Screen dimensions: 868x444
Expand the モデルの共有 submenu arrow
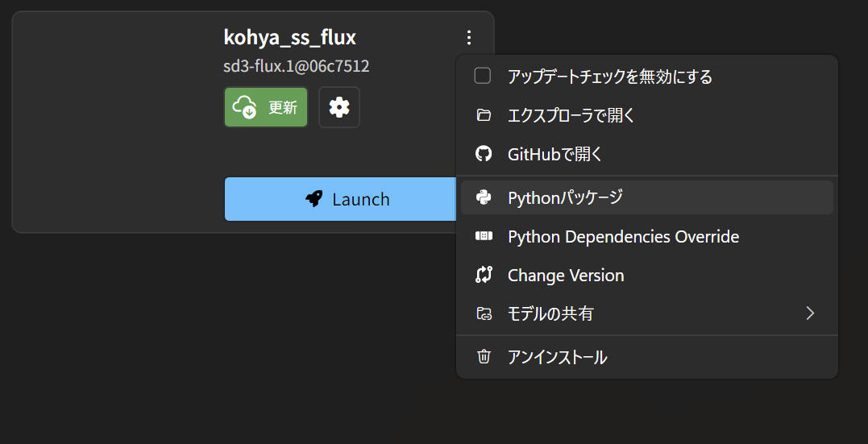coord(810,313)
